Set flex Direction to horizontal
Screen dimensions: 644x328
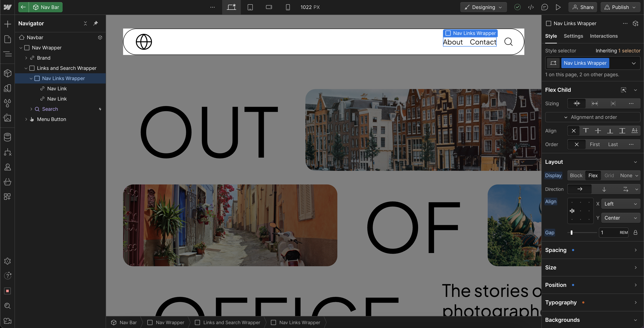point(580,189)
